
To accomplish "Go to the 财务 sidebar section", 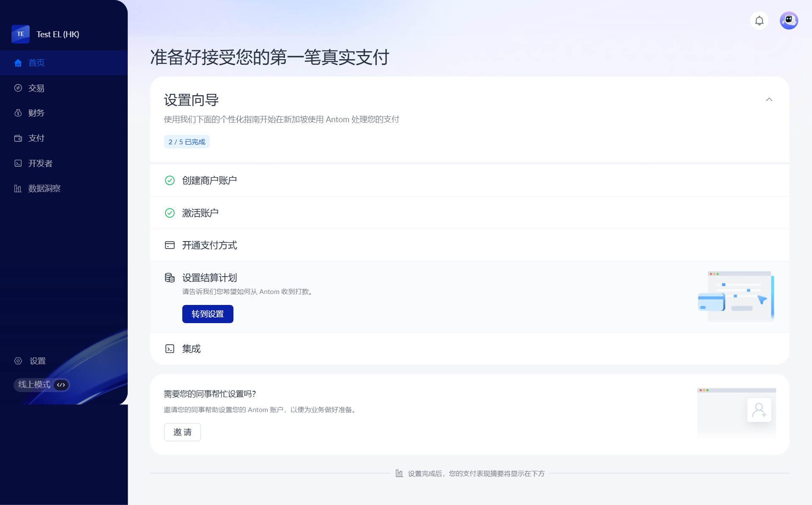I will [36, 113].
